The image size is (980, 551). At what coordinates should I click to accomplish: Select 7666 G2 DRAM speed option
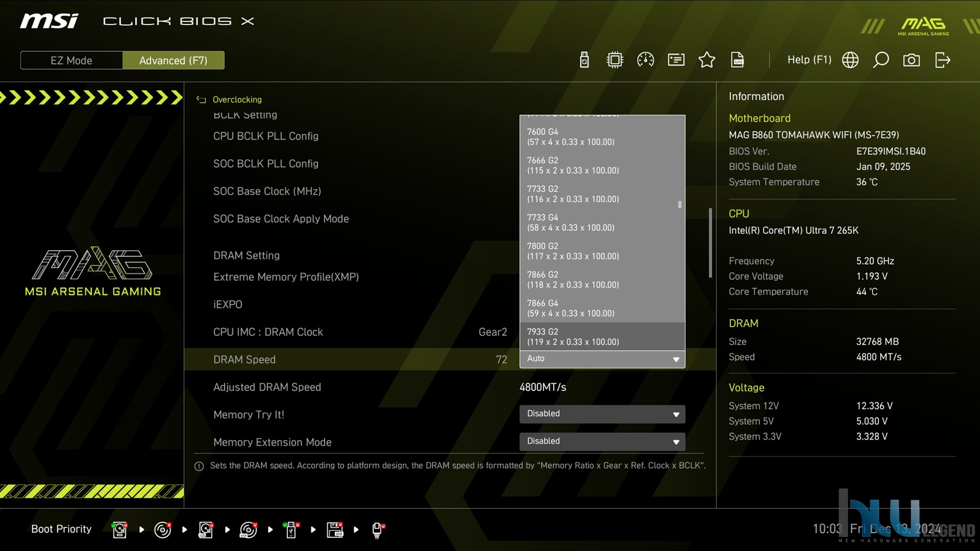(602, 165)
